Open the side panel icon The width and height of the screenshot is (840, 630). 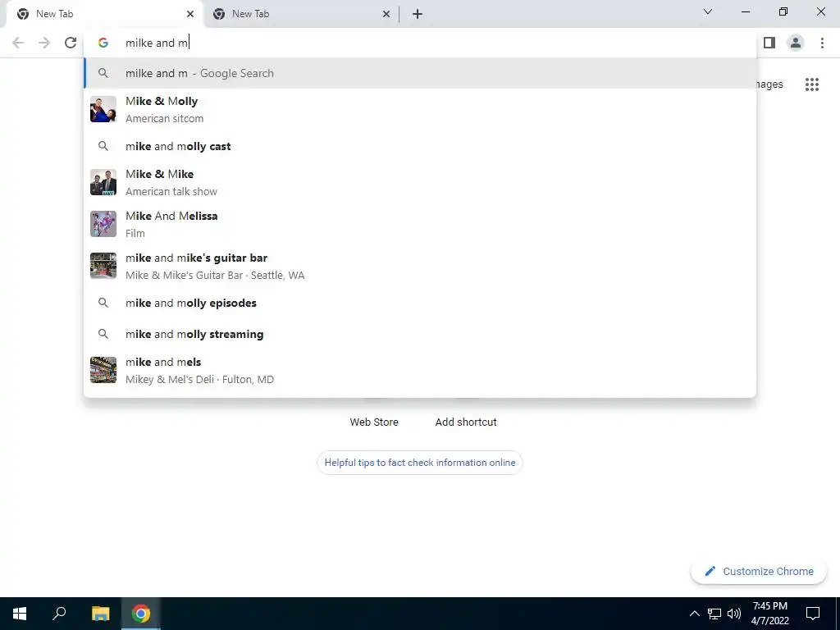tap(769, 43)
